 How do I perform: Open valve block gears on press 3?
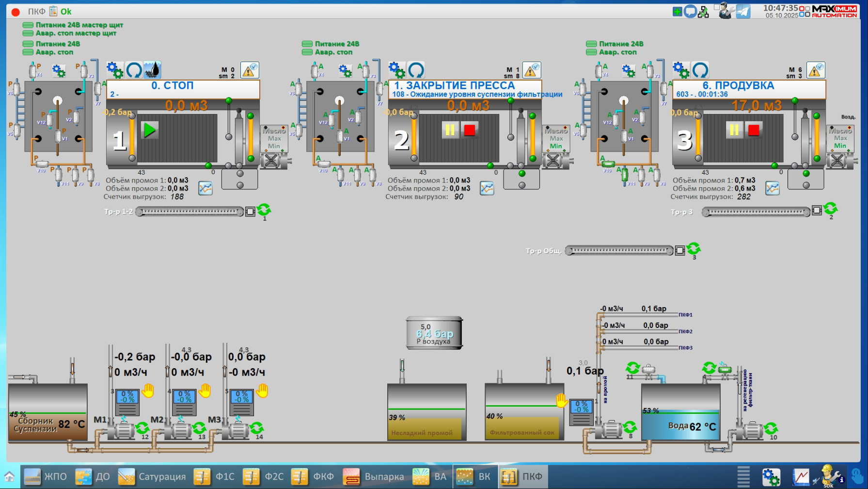pyautogui.click(x=629, y=71)
